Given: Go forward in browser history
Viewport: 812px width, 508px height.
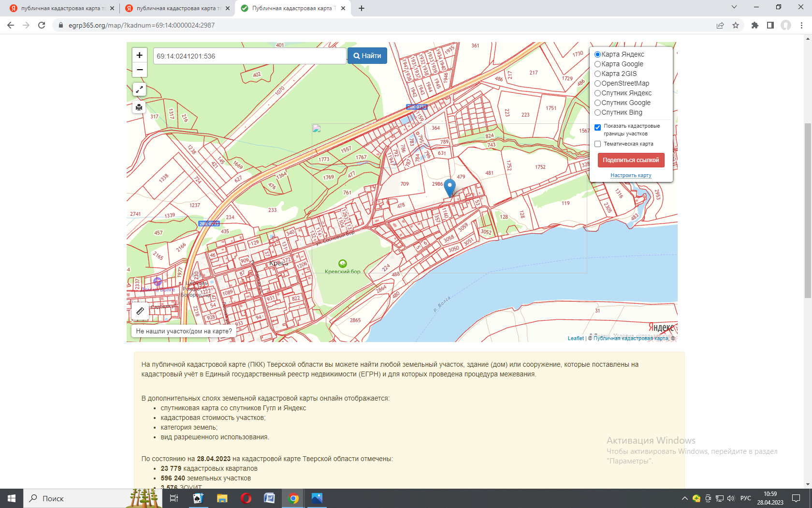Looking at the screenshot, I should [26, 25].
